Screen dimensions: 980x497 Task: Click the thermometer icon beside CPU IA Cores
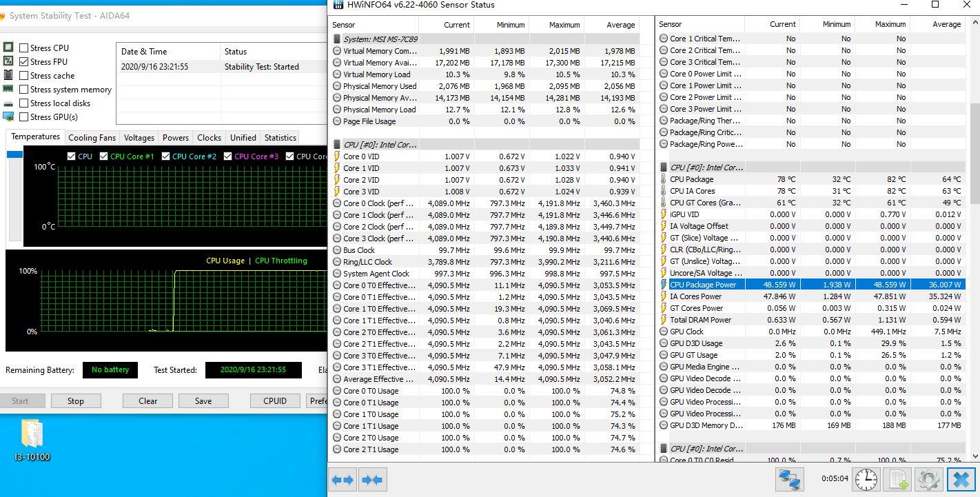(664, 191)
